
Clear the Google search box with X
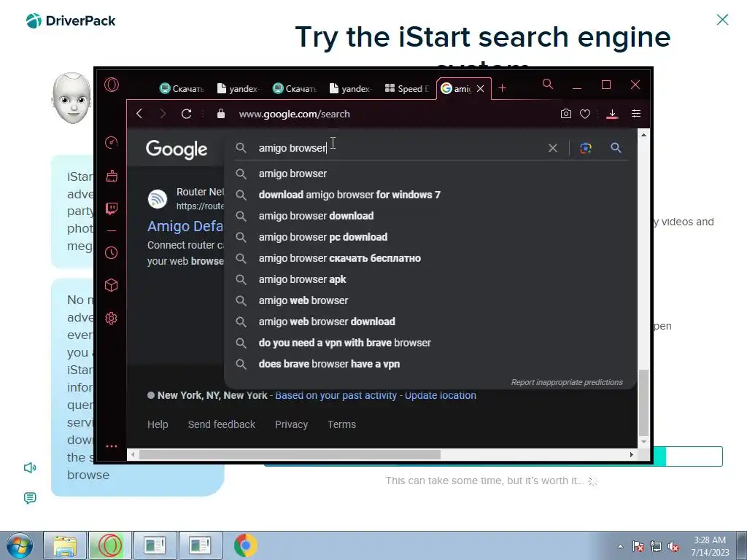click(553, 148)
